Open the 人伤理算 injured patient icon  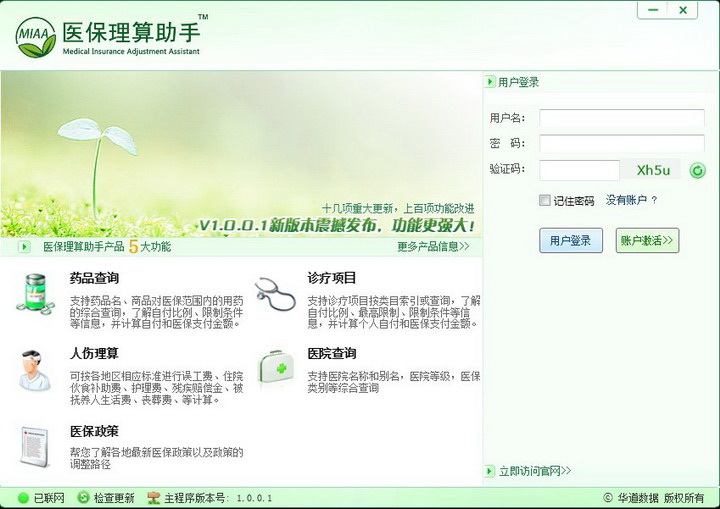pyautogui.click(x=34, y=370)
